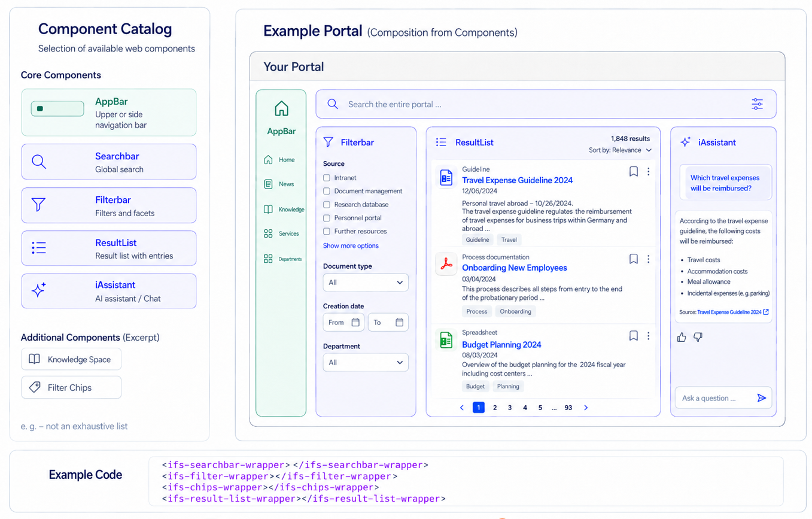The image size is (812, 519).
Task: Open more options for Onboarding New Employees
Action: [648, 259]
